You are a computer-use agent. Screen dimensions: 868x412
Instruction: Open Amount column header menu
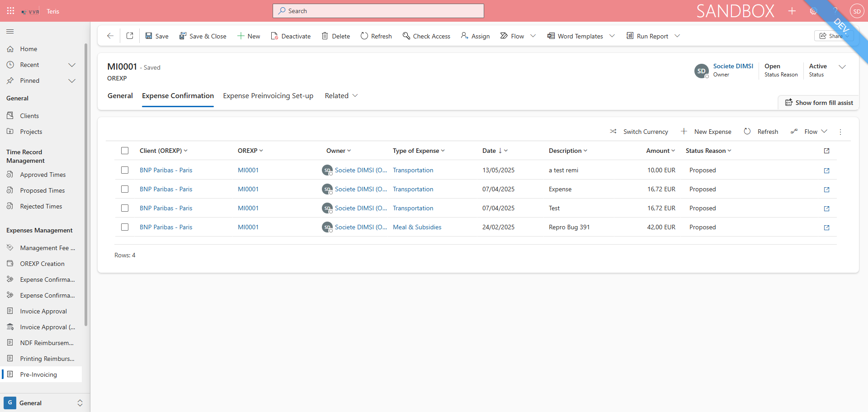660,151
